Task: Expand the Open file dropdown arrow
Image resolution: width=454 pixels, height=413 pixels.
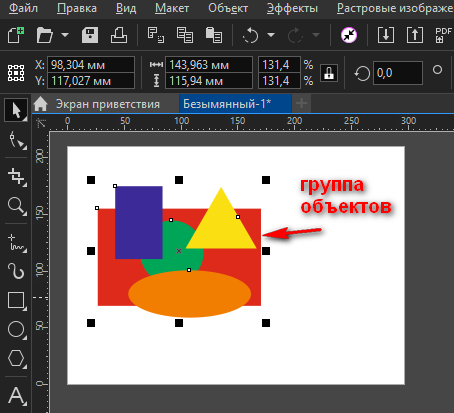Action: (65, 35)
